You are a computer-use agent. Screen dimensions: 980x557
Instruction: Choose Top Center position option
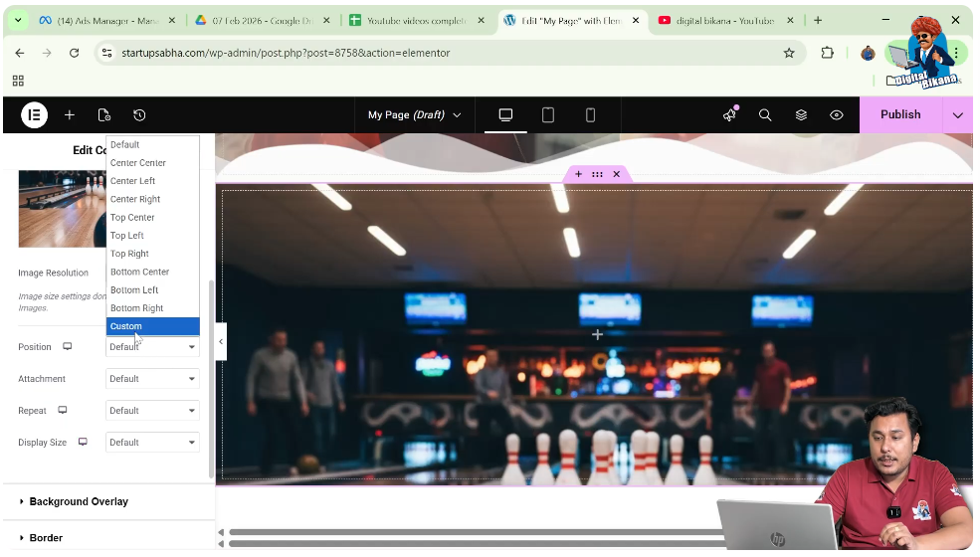[132, 218]
